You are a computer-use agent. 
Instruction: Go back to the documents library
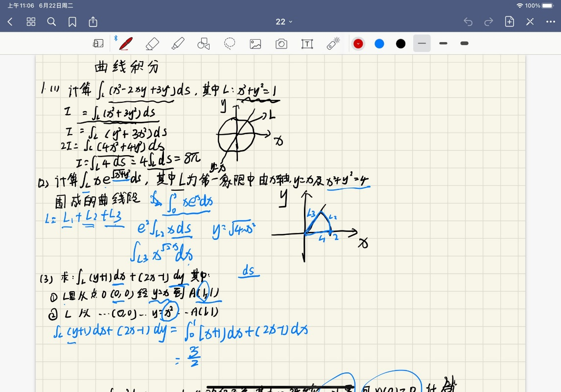point(10,22)
